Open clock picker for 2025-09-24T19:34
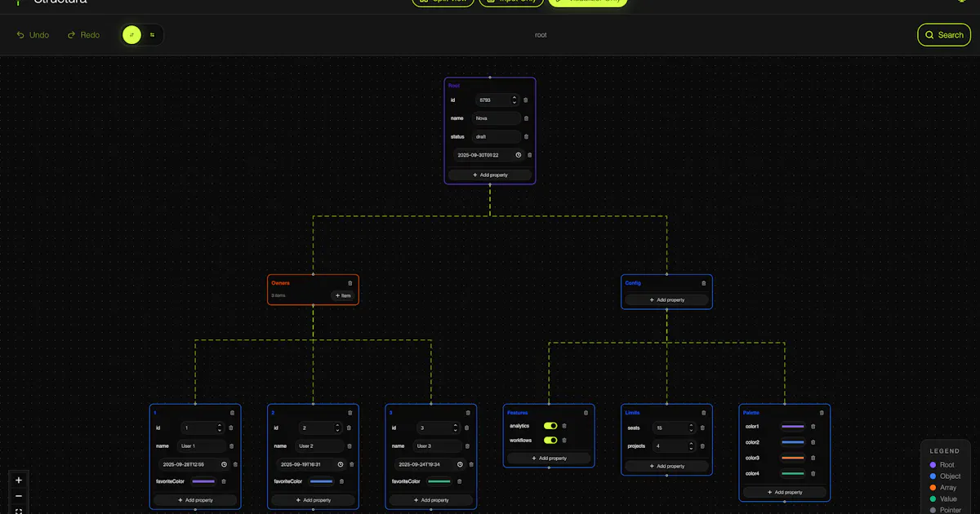The width and height of the screenshot is (980, 514). pyautogui.click(x=460, y=464)
